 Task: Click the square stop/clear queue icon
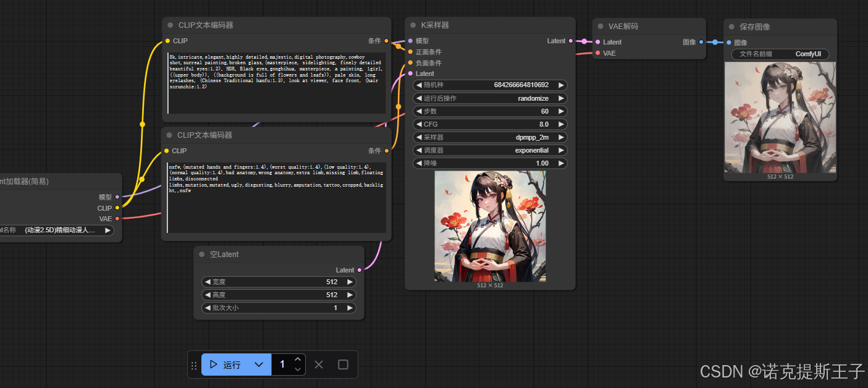[343, 365]
